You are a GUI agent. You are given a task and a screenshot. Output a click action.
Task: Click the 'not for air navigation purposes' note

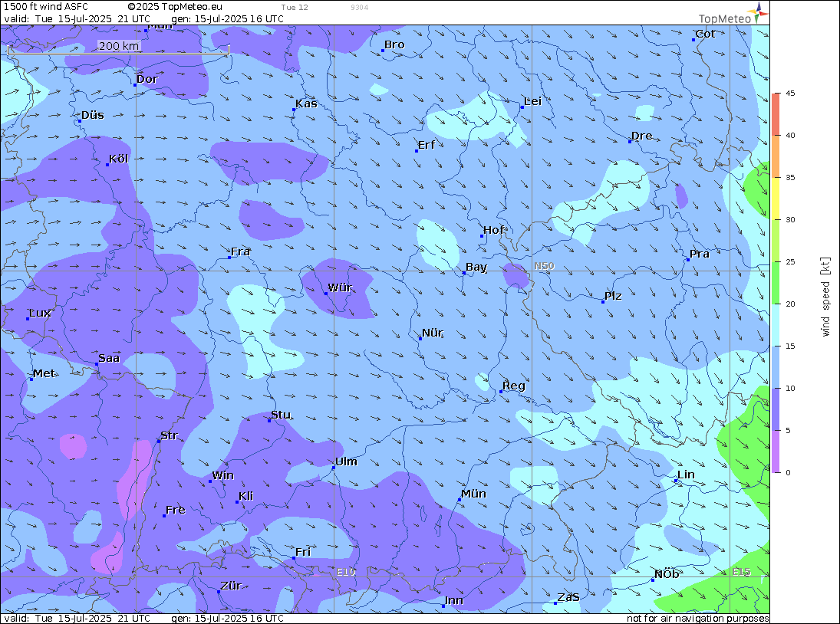point(698,619)
